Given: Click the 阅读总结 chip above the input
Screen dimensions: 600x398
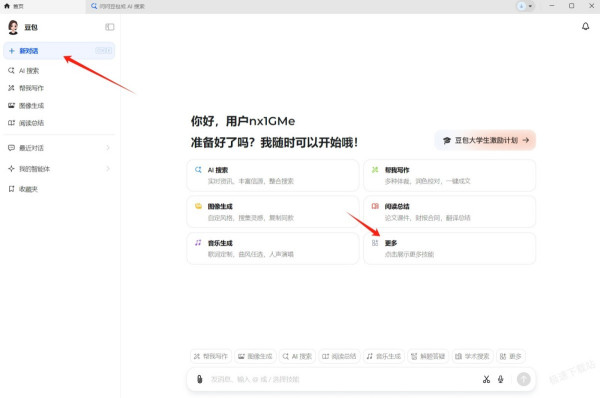Looking at the screenshot, I should 339,356.
